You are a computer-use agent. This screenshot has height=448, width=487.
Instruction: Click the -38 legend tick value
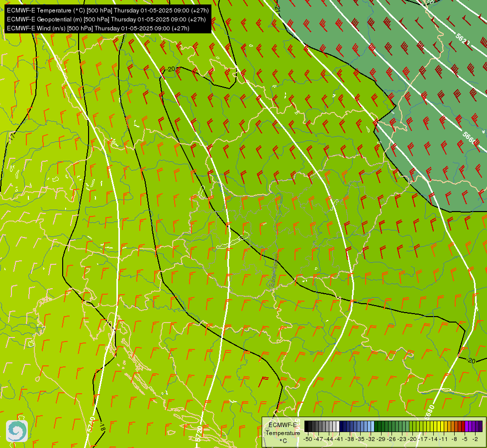tap(350, 439)
